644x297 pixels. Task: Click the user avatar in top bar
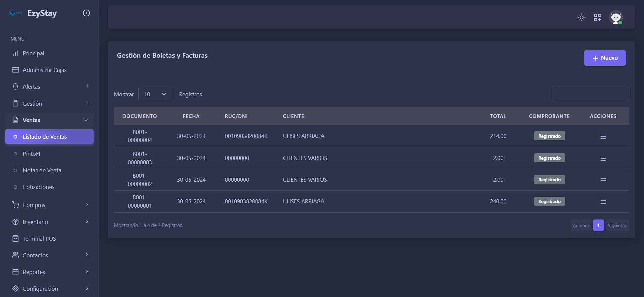616,17
